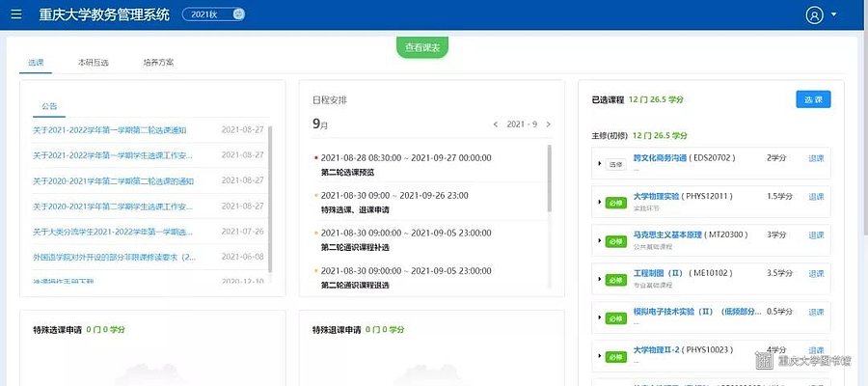The image size is (868, 386).
Task: Open notice 外国语学院对外开设的部分非限课修读要求
Action: click(x=114, y=257)
